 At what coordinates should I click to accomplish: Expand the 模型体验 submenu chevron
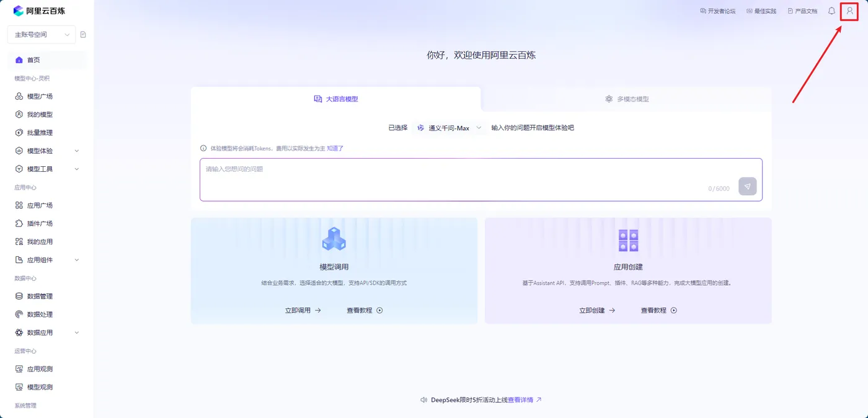pyautogui.click(x=77, y=151)
